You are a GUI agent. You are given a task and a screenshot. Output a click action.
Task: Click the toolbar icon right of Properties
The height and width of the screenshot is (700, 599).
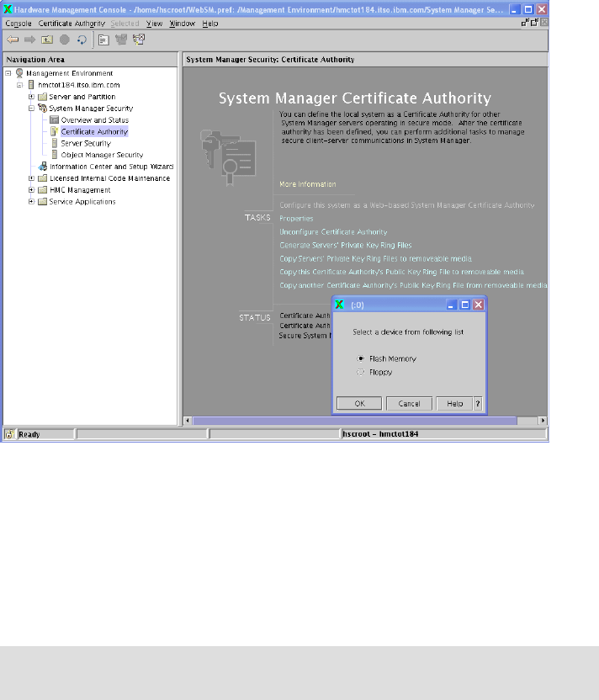click(x=121, y=40)
